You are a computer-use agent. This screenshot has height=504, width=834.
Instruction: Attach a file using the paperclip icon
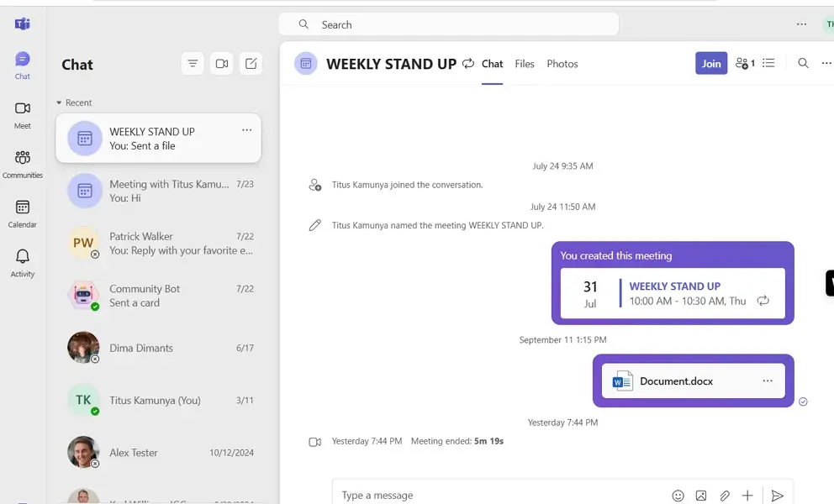(724, 496)
